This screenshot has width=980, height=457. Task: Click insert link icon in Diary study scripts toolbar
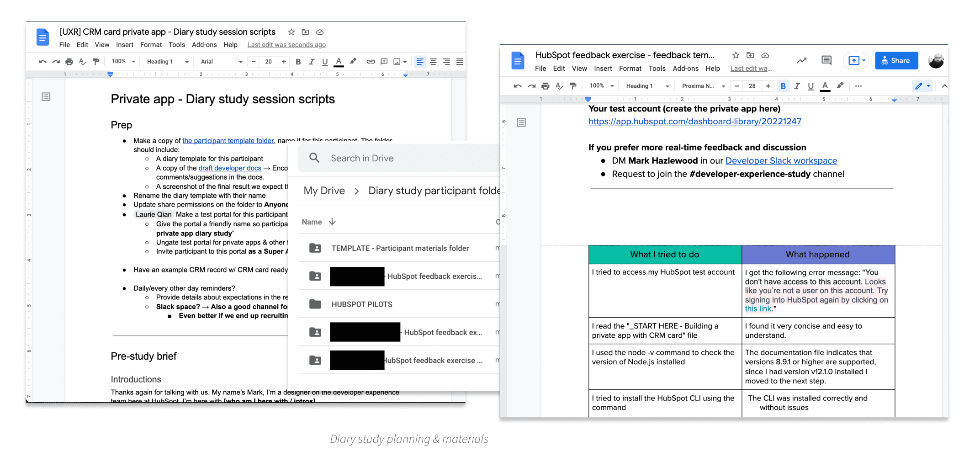click(371, 62)
